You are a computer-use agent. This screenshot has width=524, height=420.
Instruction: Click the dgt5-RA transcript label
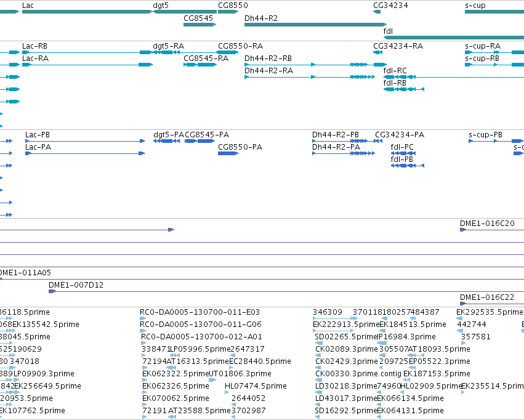(x=169, y=46)
